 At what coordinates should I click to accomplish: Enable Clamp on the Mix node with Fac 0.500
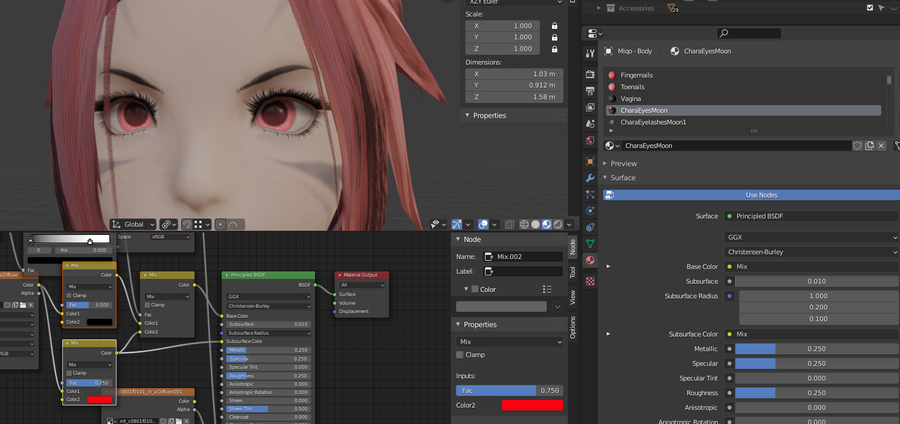68,295
